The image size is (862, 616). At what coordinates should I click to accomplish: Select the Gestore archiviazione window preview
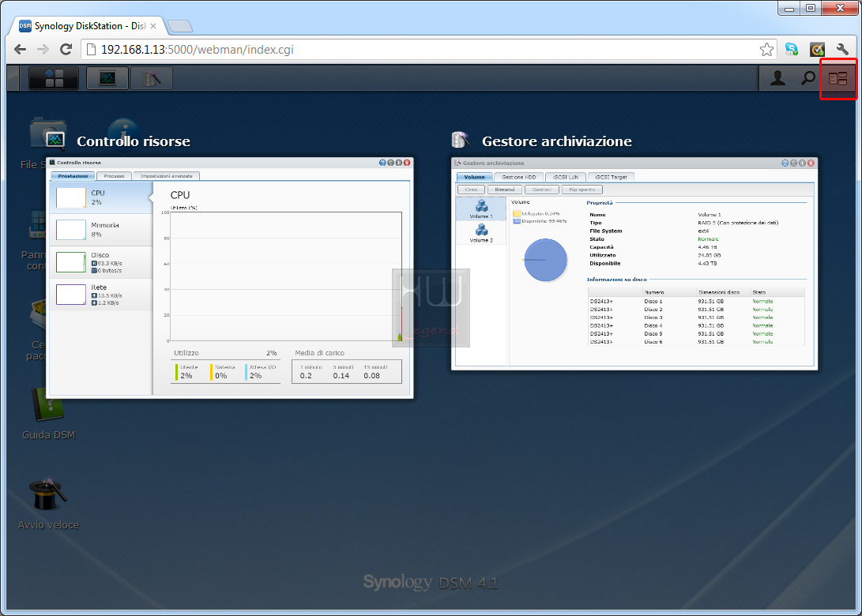click(x=634, y=264)
